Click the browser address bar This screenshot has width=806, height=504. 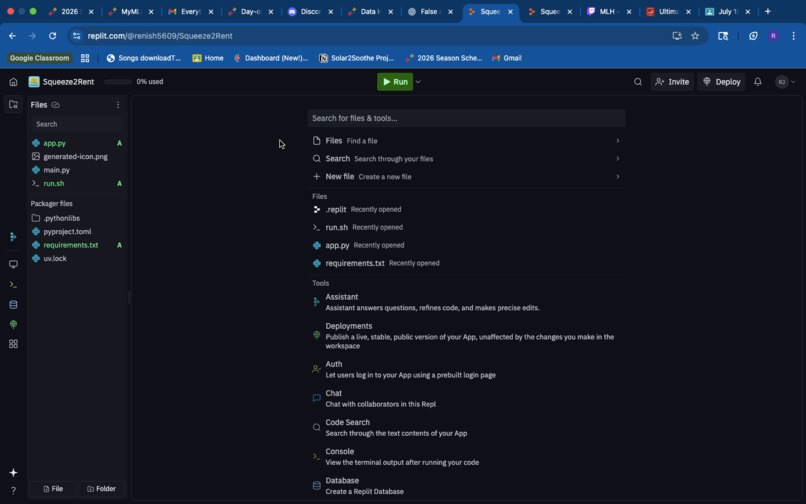[375, 35]
